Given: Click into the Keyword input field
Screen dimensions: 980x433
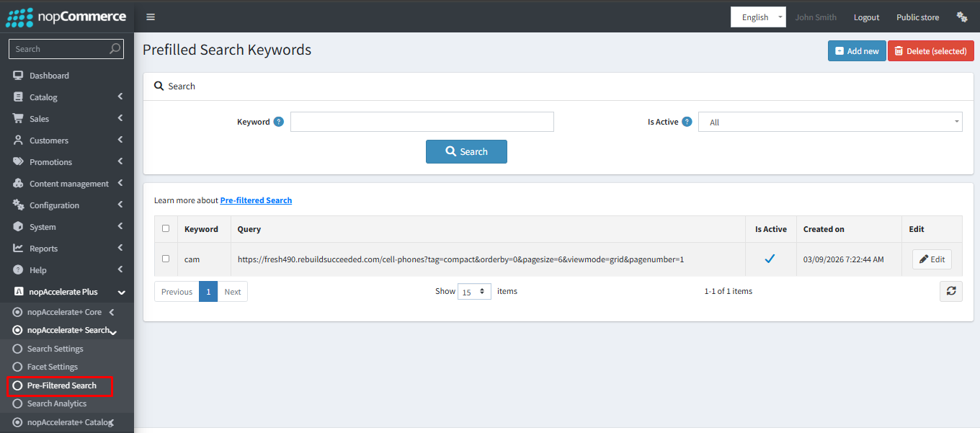Looking at the screenshot, I should [422, 122].
